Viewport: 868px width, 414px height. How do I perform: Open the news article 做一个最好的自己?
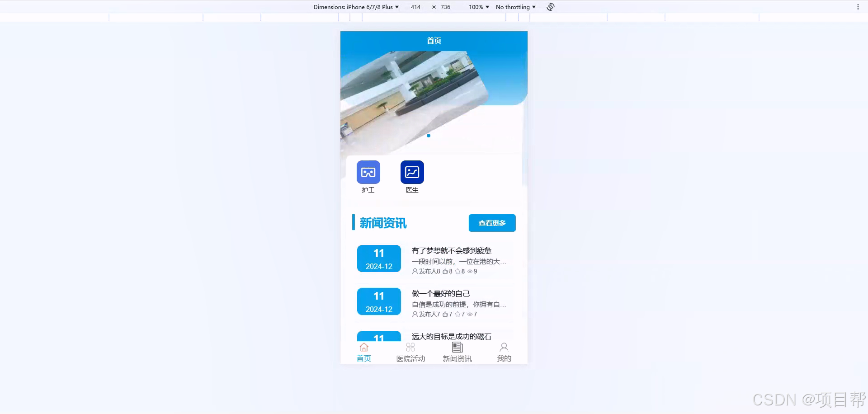pos(440,294)
